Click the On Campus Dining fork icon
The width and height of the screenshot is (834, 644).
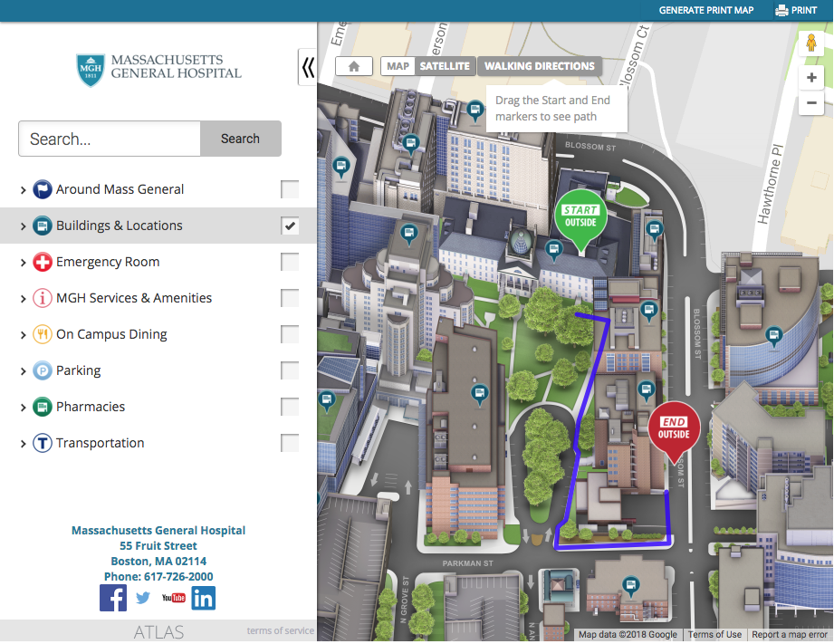43,334
